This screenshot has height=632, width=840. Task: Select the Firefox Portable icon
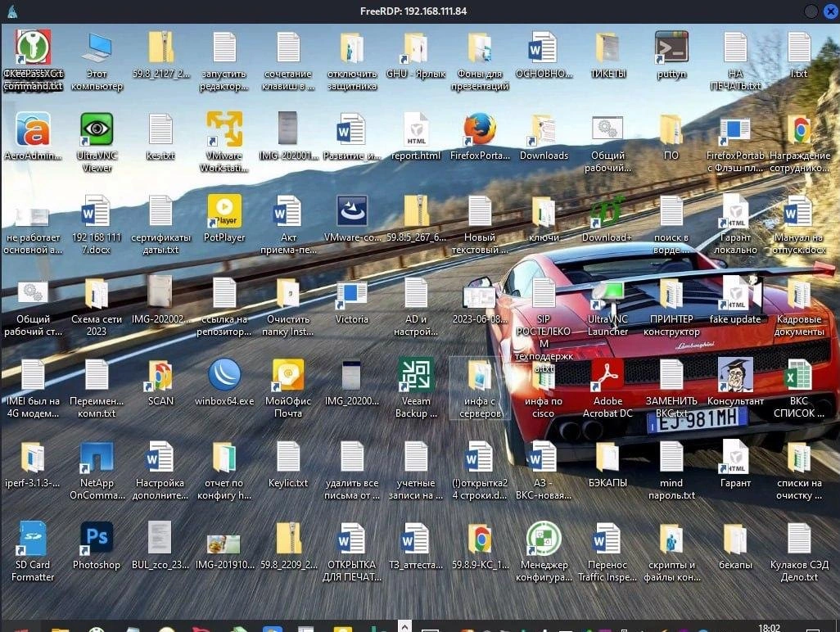point(480,130)
